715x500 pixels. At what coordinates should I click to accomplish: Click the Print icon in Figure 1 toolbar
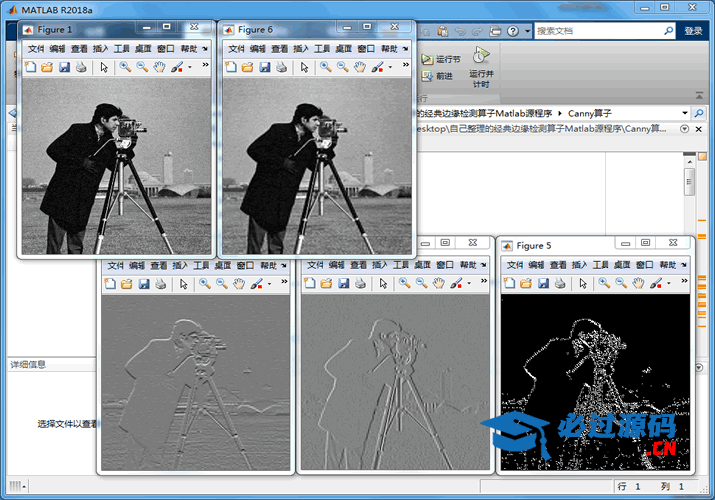pos(81,67)
